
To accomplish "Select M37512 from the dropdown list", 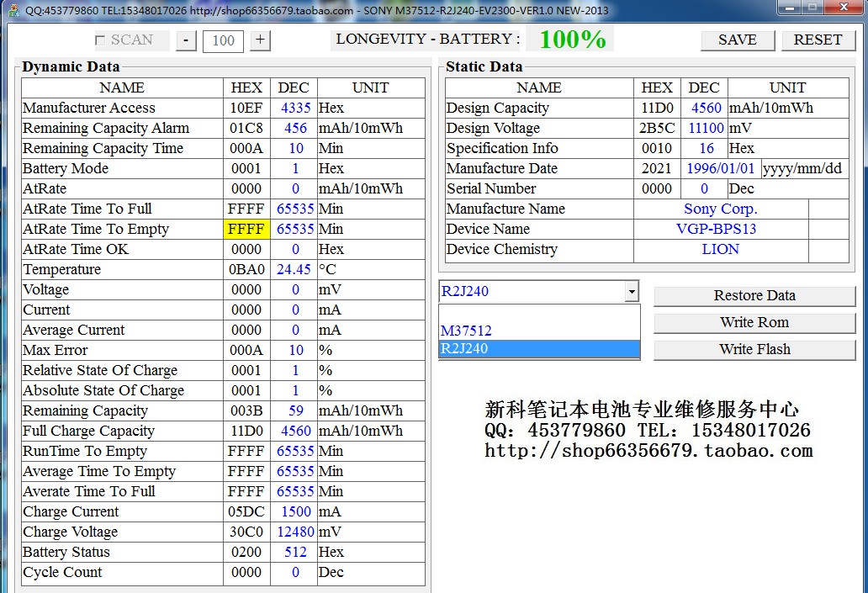I will click(x=539, y=331).
